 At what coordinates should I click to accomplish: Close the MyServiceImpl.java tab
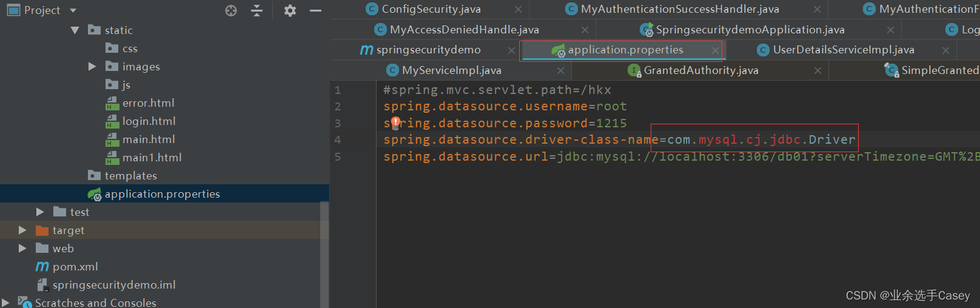point(561,71)
